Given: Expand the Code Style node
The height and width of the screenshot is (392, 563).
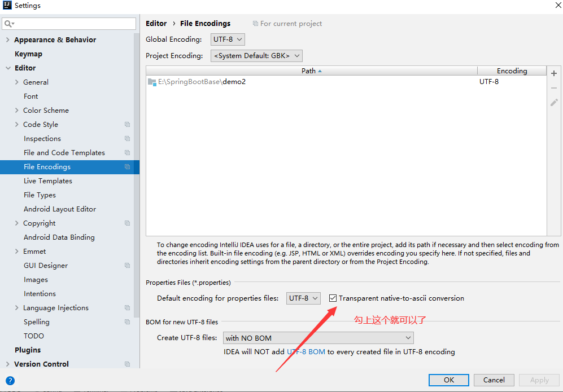Looking at the screenshot, I should click(x=16, y=125).
